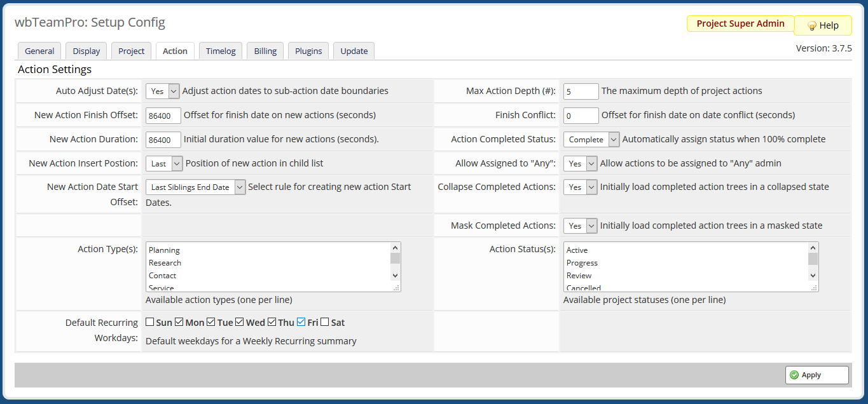Go to the Timelog tab
868x404 pixels.
point(221,51)
